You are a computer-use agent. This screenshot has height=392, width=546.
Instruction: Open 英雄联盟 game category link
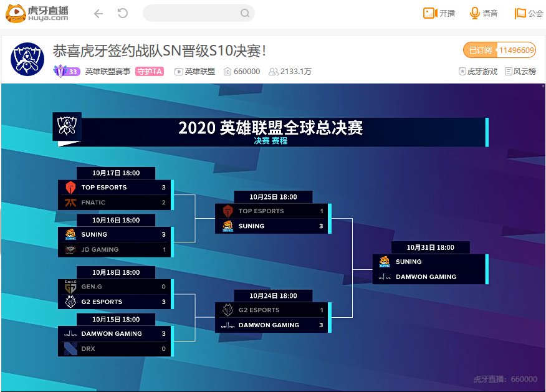195,72
